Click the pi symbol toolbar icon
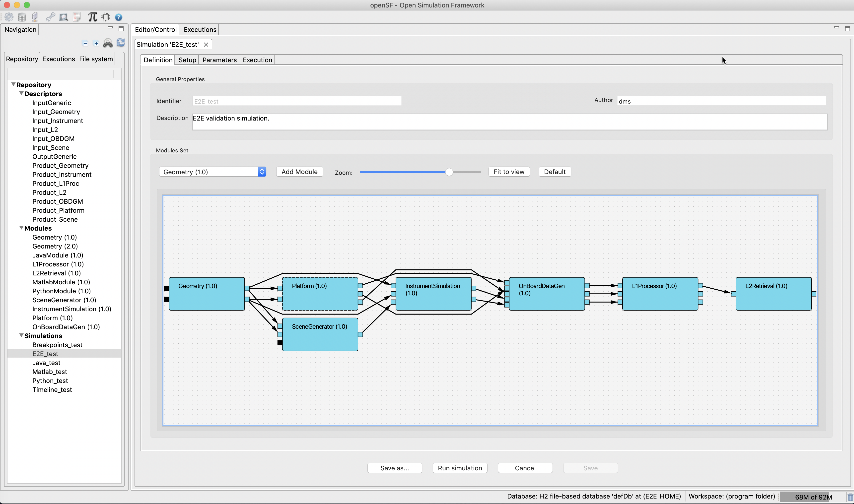Screen dimensions: 854x504 coord(92,17)
